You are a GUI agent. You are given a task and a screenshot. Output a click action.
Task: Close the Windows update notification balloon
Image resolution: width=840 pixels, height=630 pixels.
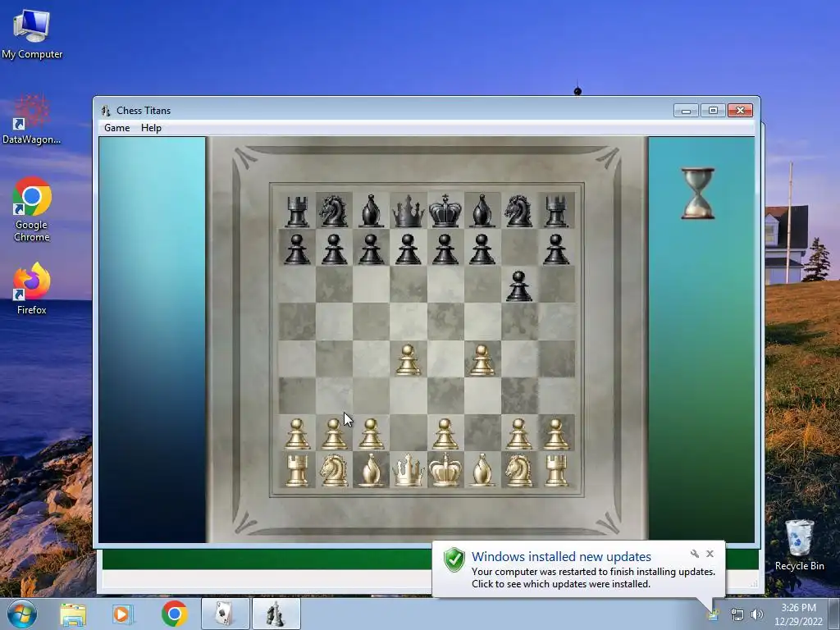point(710,554)
